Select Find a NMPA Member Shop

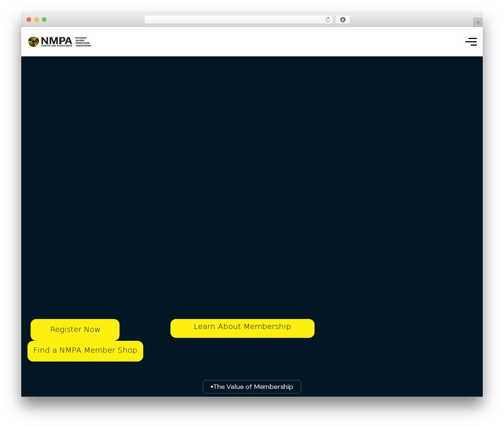(85, 351)
